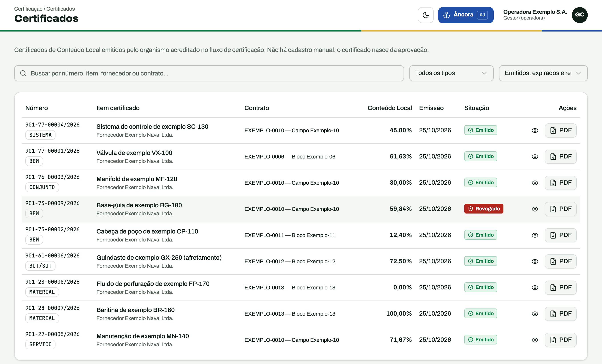Screen dimensions: 602x364
Task: View Fluido FP-170 certificate eye icon
Action: [535, 287]
